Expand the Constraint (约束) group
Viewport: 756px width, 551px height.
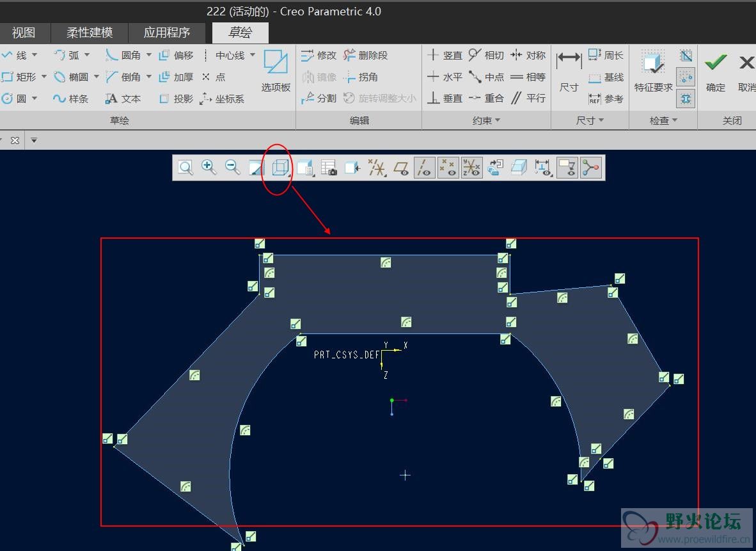[x=487, y=120]
